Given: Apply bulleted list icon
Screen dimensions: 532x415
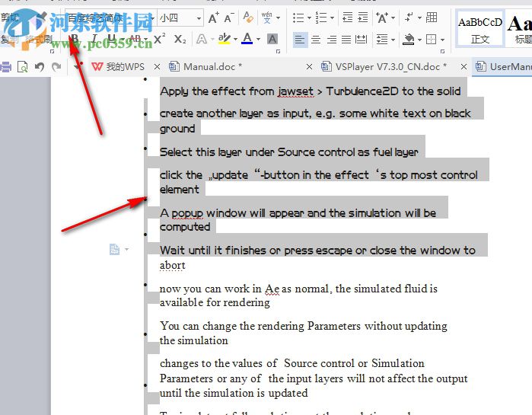Looking at the screenshot, I should [x=298, y=18].
